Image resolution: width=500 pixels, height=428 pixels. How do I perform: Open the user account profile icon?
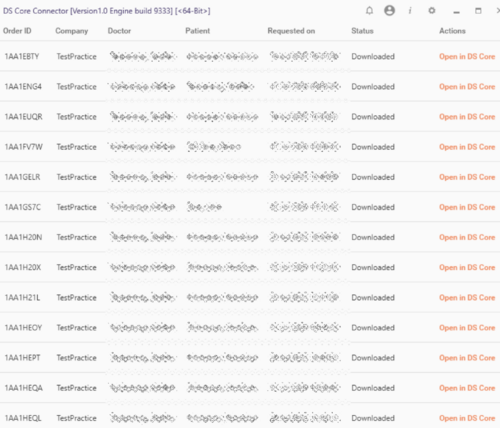click(x=389, y=11)
